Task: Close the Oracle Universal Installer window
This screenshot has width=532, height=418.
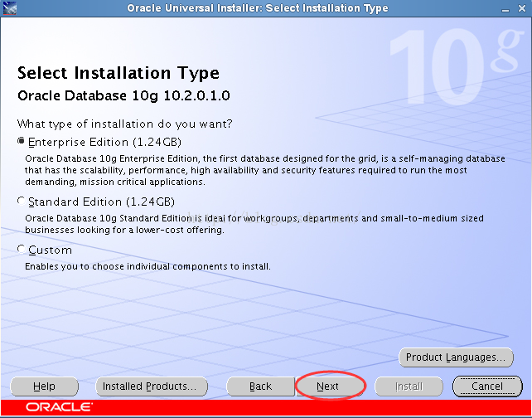Action: 522,8
